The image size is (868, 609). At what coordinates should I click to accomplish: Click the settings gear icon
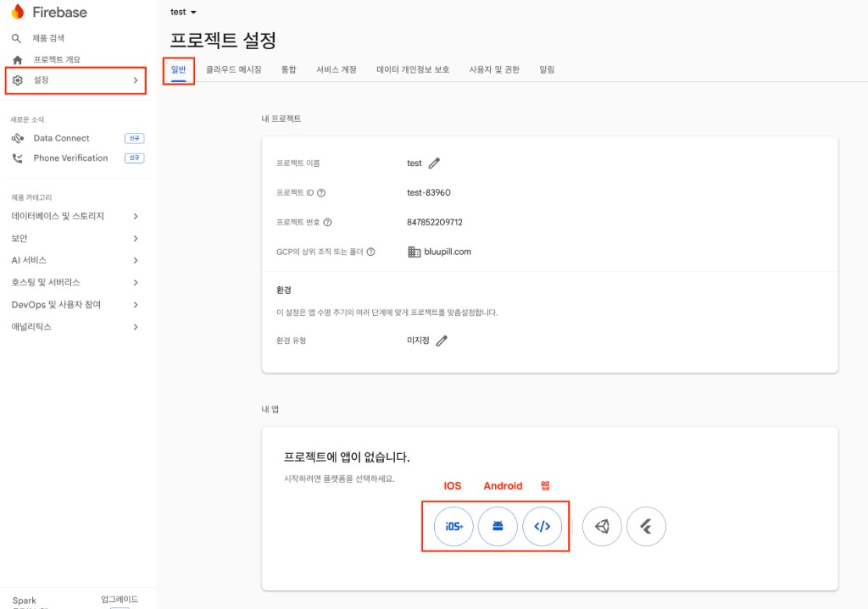[x=18, y=80]
